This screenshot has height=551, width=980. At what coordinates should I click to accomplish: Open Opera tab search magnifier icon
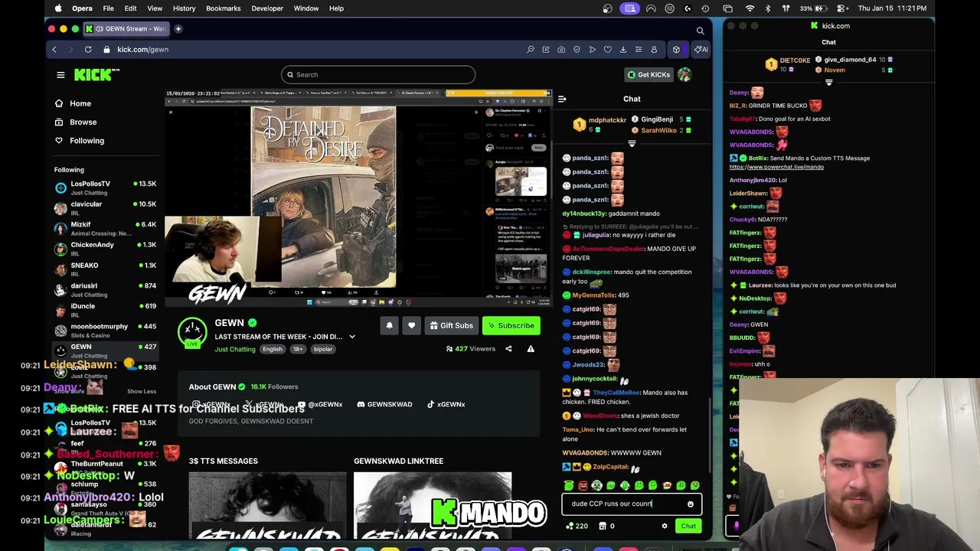click(700, 31)
